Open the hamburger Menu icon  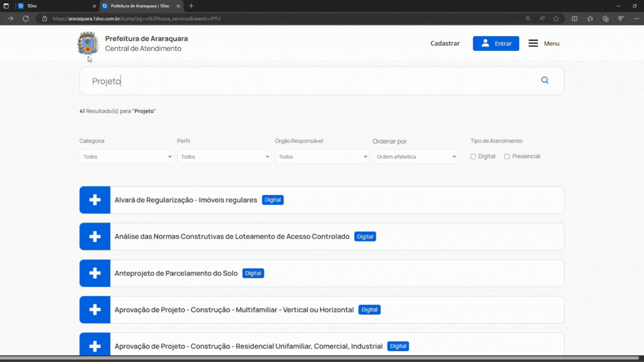pos(533,43)
